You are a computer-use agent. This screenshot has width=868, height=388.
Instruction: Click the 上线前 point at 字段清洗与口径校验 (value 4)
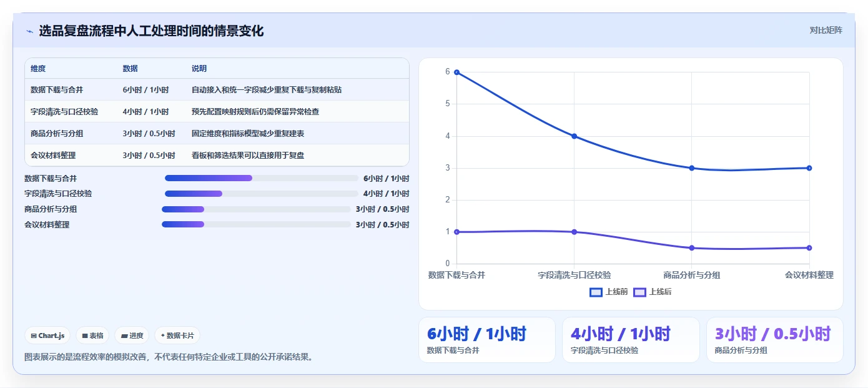[574, 136]
